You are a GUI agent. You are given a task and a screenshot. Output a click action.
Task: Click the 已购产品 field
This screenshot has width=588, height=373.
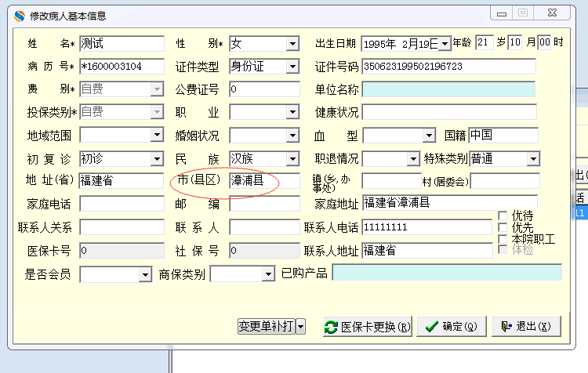(x=447, y=273)
